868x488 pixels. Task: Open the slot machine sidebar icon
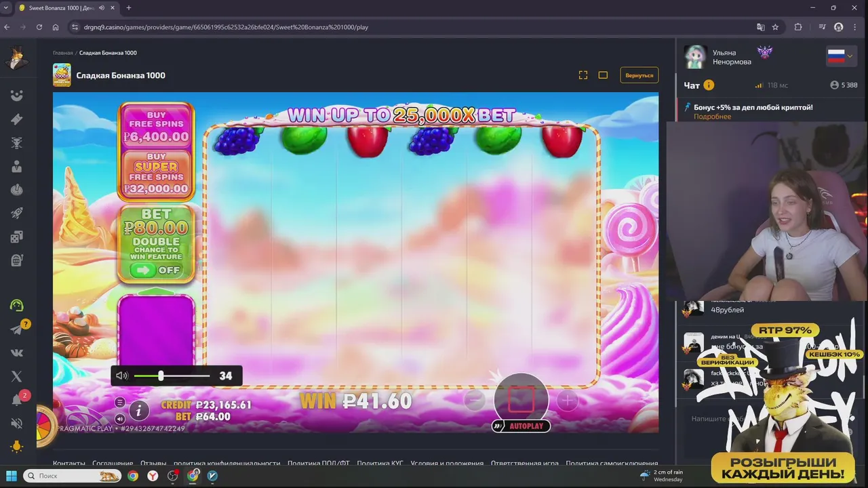(x=17, y=260)
